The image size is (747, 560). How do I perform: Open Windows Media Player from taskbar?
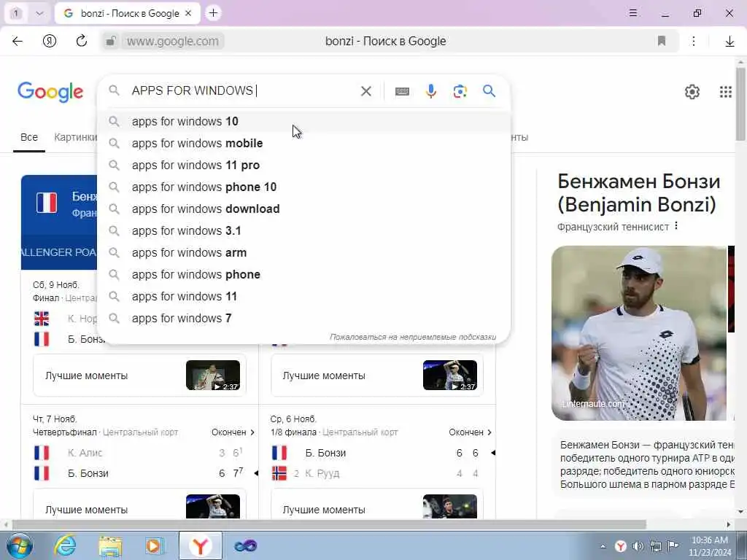point(155,545)
